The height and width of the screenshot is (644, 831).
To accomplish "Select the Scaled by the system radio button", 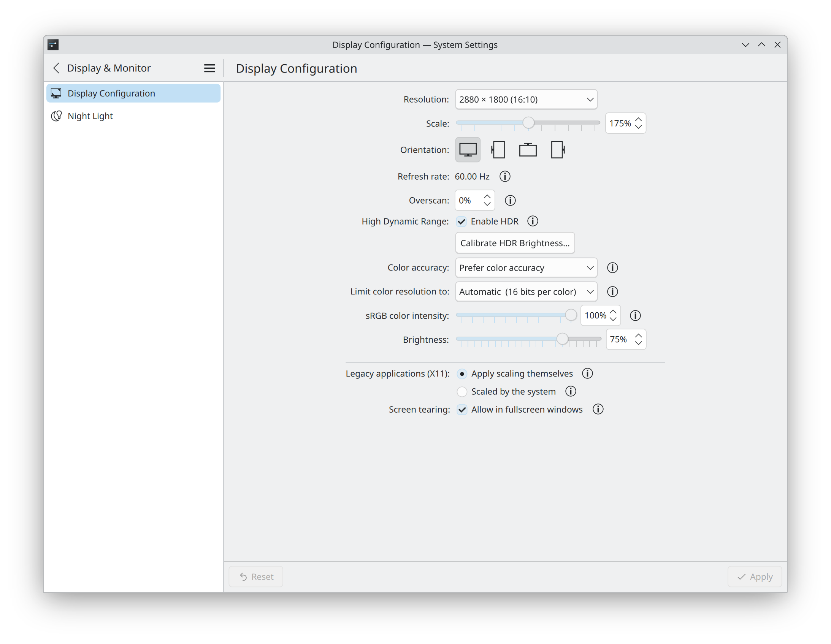I will point(462,391).
